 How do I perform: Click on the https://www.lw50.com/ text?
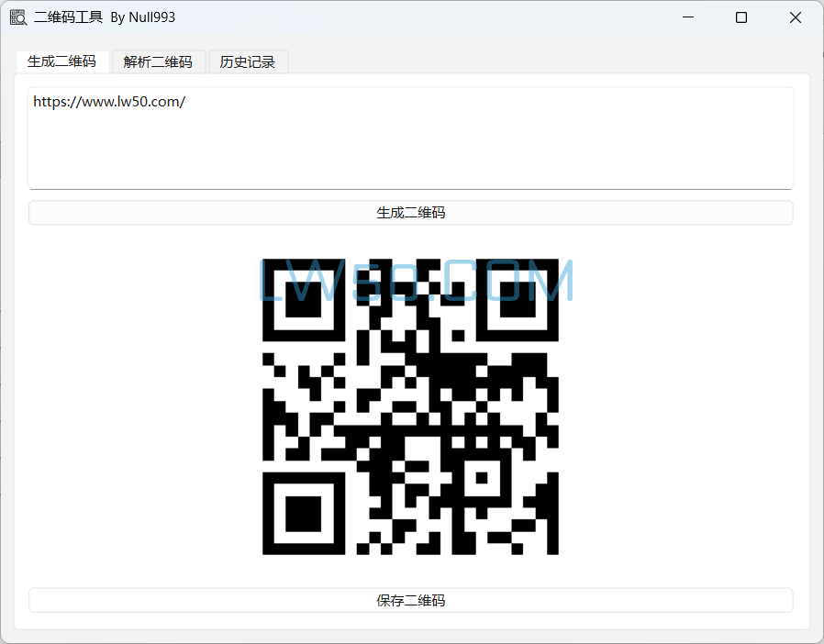109,102
